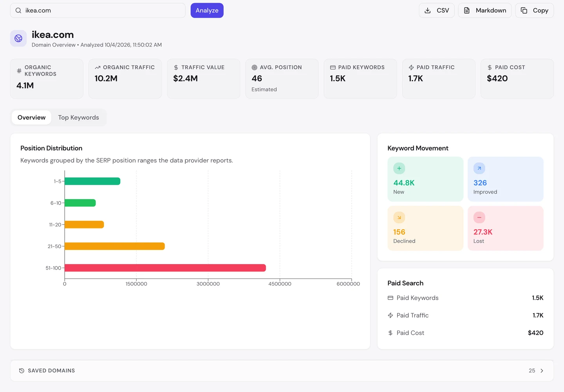Screen dimensions: 564x392
Task: Click the CSV download icon
Action: (x=428, y=11)
